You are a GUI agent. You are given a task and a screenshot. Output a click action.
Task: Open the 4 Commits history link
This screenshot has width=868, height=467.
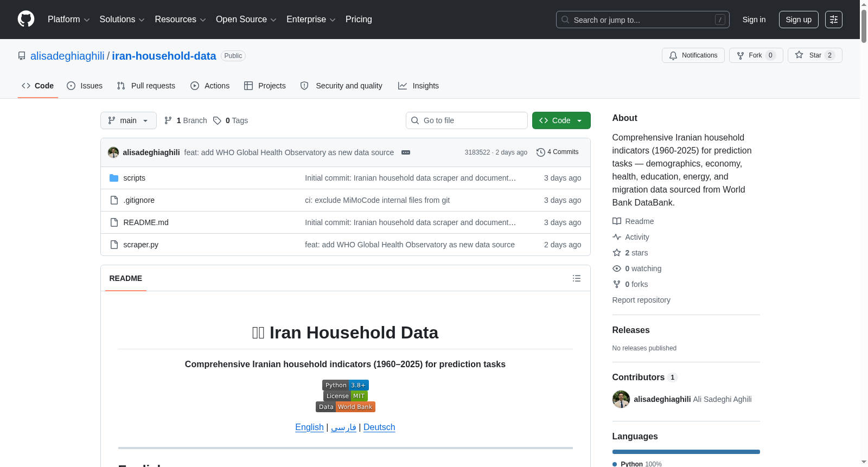coord(558,152)
